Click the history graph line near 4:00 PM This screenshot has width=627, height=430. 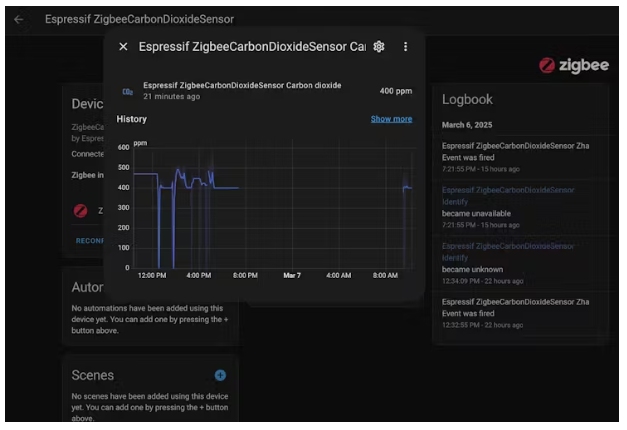[200, 183]
